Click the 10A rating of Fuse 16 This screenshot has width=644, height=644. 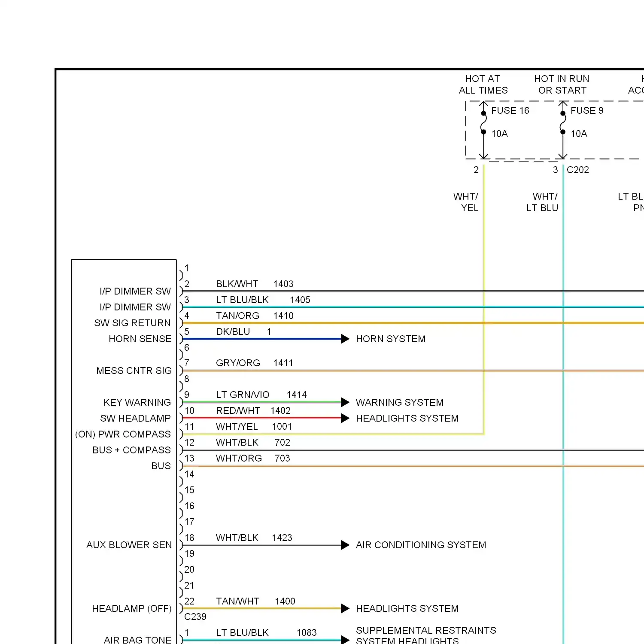(x=499, y=134)
